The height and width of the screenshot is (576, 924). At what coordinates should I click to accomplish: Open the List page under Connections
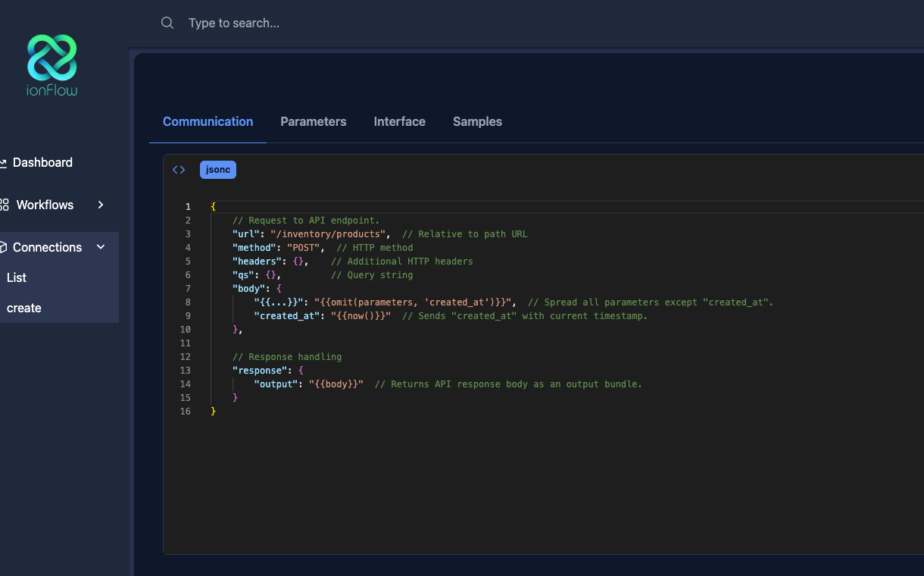point(17,277)
